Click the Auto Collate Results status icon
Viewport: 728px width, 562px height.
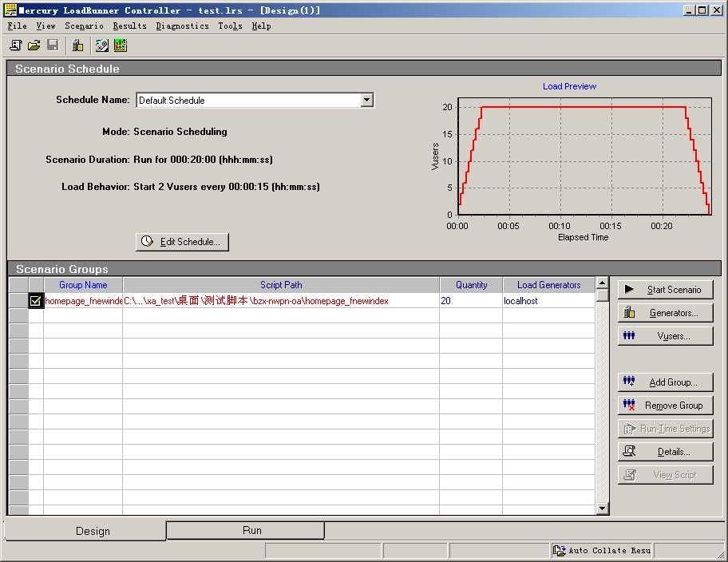pyautogui.click(x=560, y=550)
